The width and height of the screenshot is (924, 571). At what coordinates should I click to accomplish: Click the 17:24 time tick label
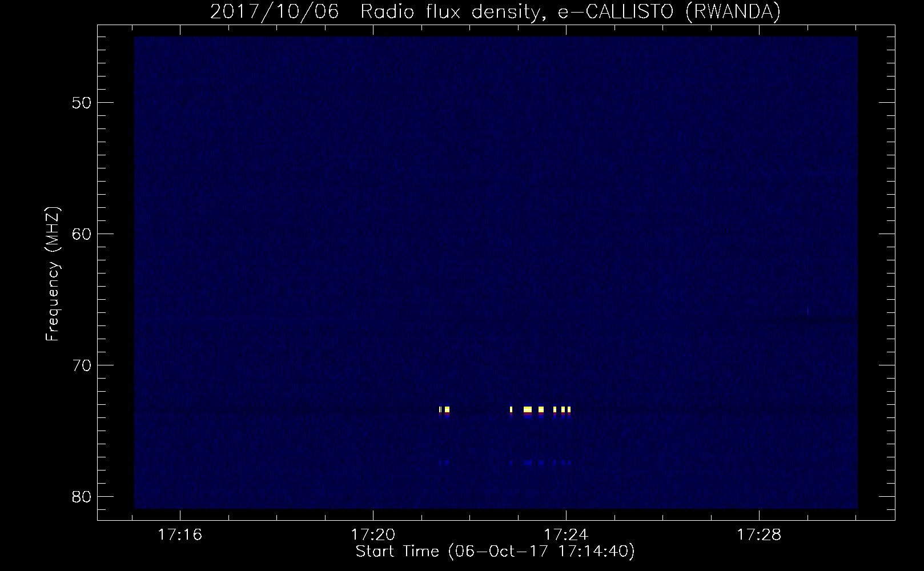pyautogui.click(x=566, y=535)
